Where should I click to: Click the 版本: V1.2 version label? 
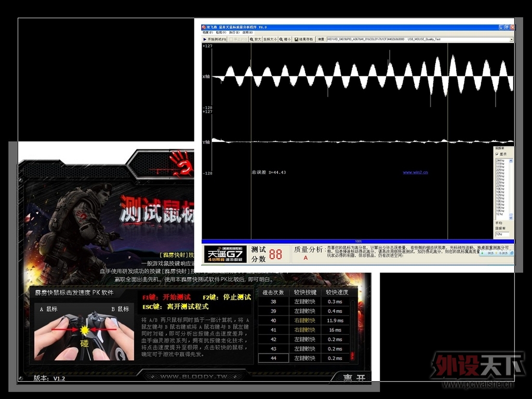49,378
